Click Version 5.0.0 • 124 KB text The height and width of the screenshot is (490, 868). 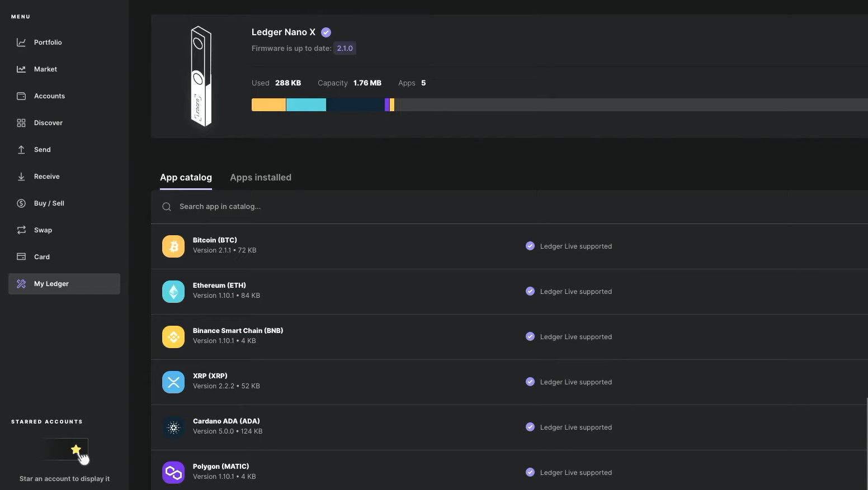[228, 431]
